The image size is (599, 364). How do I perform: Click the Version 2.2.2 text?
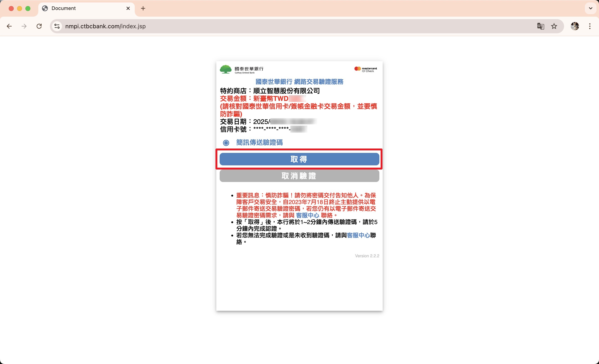coord(367,256)
